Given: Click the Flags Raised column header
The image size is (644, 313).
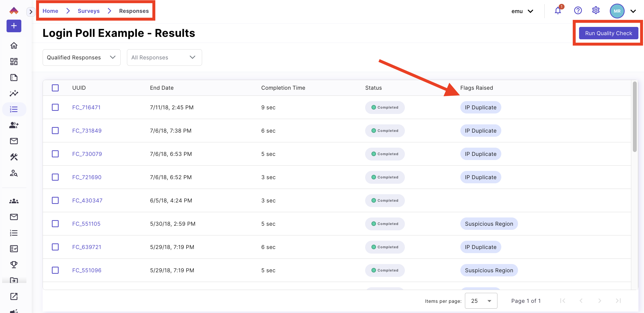Looking at the screenshot, I should click(x=477, y=88).
